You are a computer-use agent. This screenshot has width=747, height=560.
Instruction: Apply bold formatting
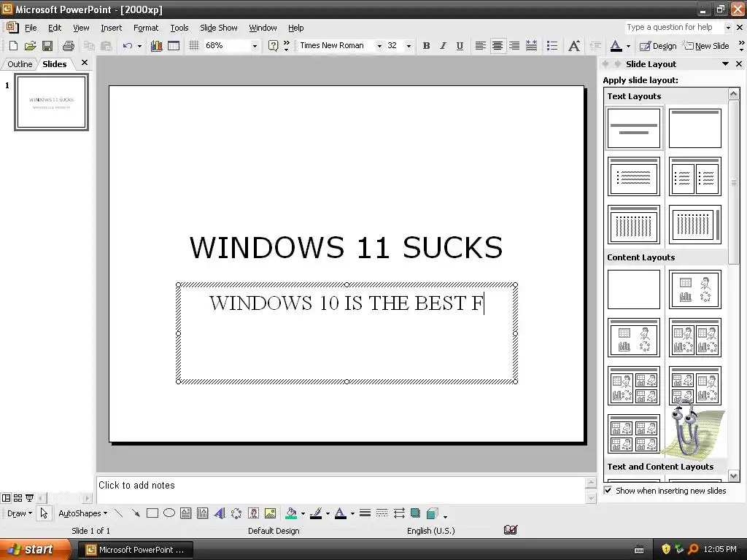click(426, 46)
